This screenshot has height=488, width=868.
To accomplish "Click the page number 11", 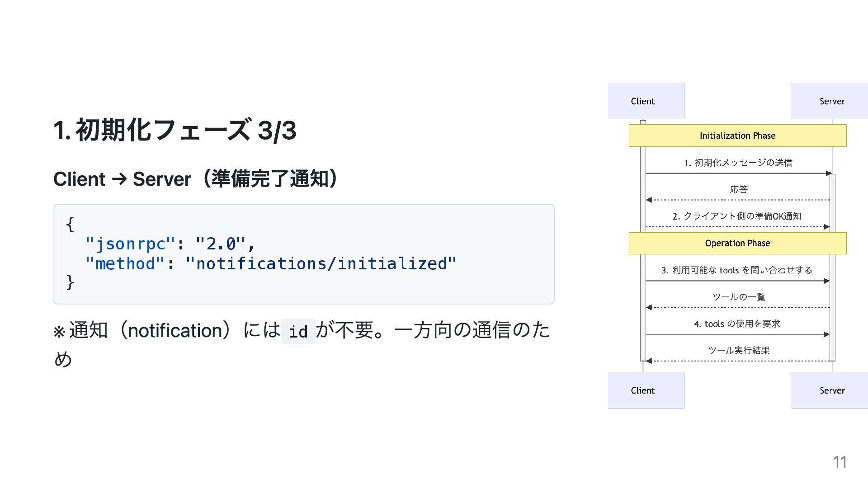I will coord(840,462).
